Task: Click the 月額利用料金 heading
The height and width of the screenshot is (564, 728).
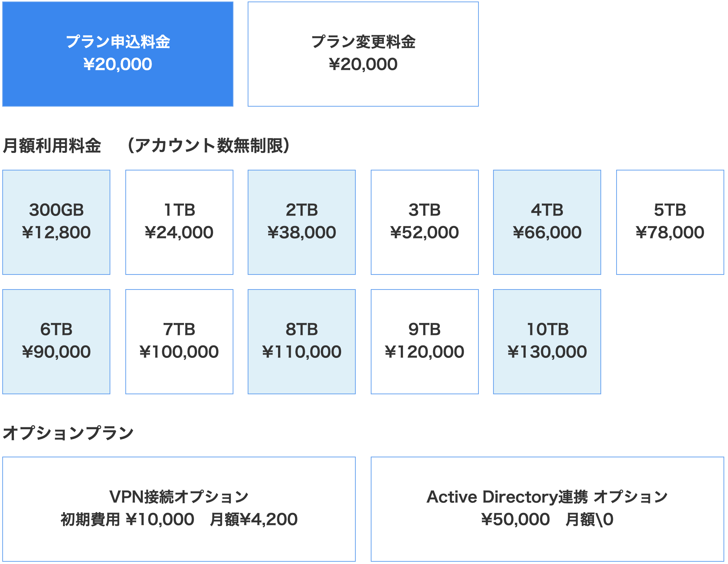Action: click(x=52, y=146)
